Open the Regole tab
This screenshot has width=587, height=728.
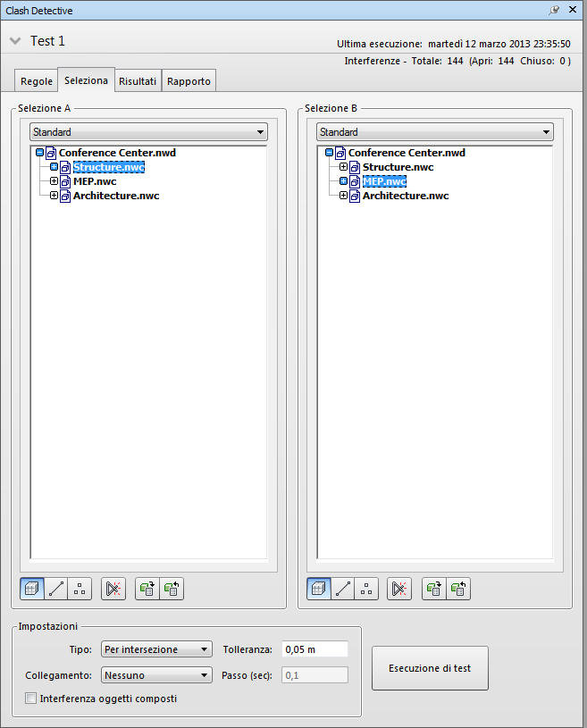point(37,80)
